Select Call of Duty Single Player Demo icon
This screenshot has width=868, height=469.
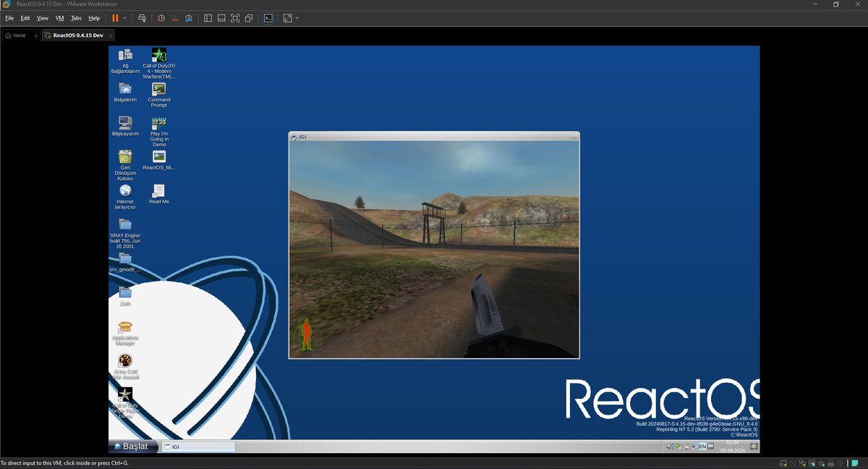125,403
